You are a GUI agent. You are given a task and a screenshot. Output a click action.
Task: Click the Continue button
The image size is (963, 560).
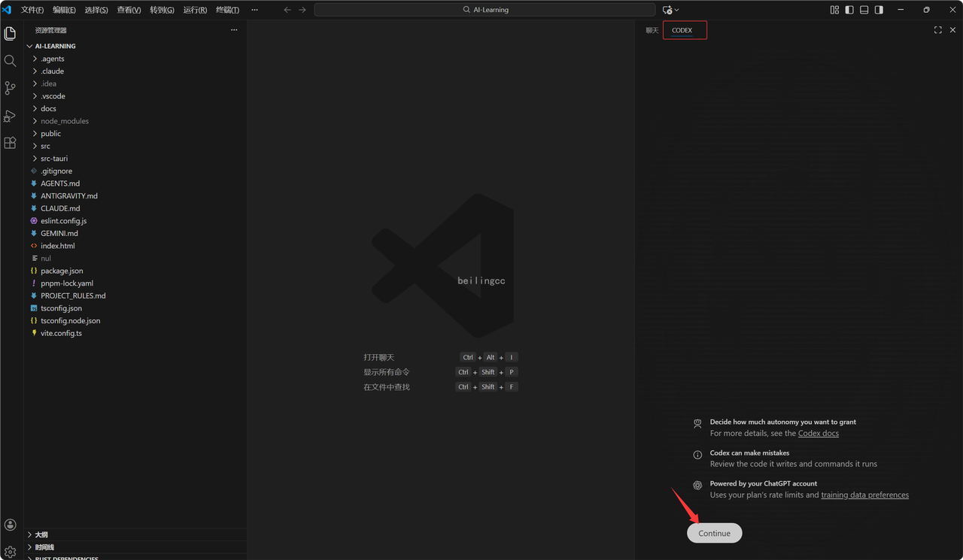714,533
